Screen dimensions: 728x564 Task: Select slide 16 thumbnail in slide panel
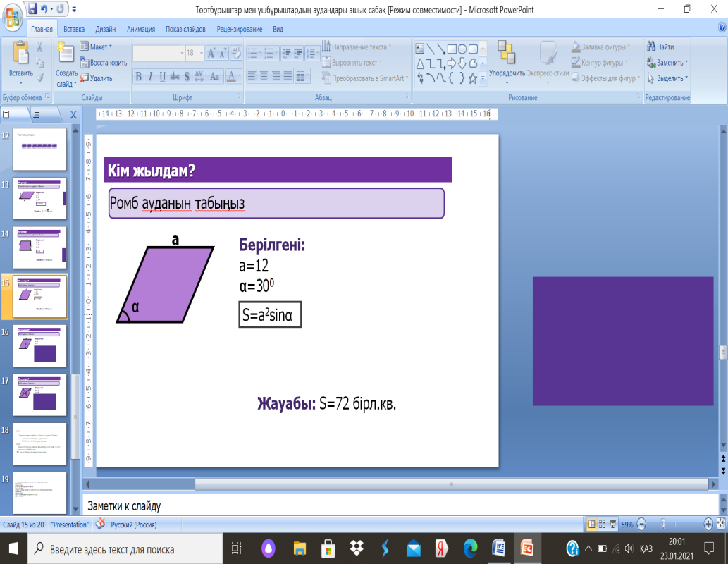39,346
